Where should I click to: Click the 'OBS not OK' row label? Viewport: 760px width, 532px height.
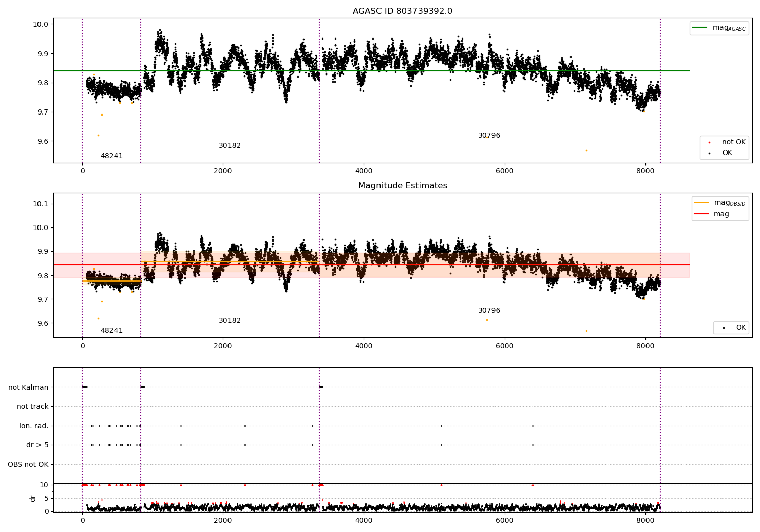(28, 465)
